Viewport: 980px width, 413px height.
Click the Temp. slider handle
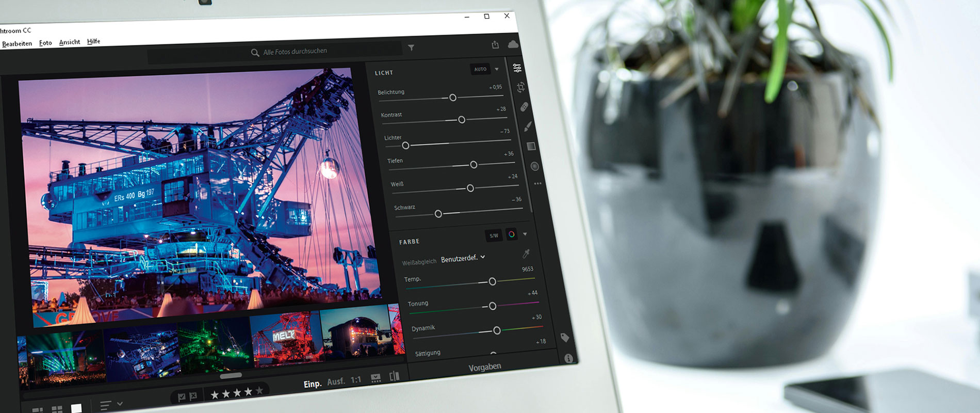pyautogui.click(x=492, y=281)
